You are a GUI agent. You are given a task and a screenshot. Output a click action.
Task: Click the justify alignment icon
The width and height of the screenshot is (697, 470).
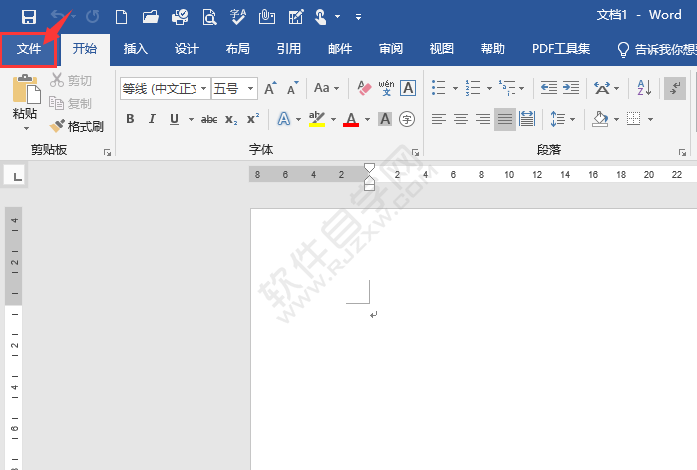pos(505,119)
